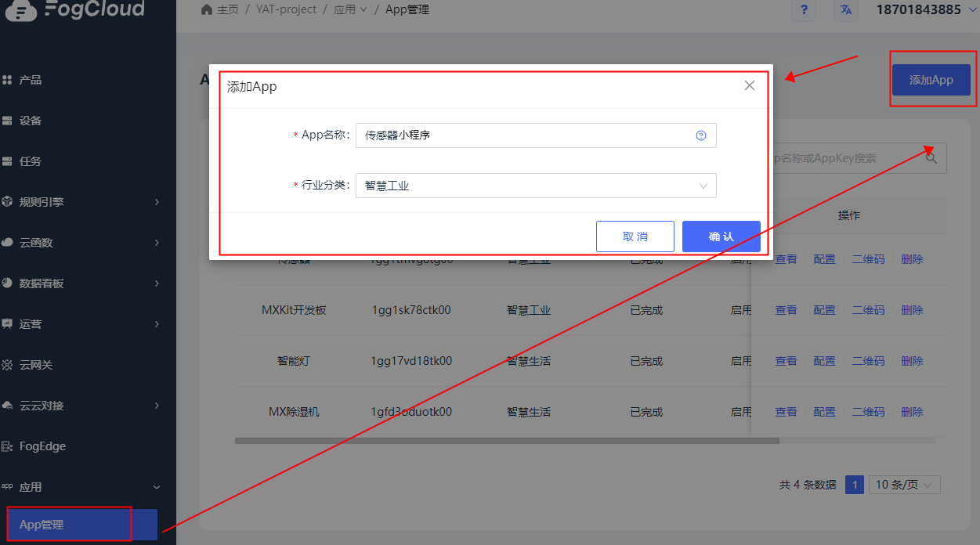Click 二维码 for MX除湿机
Viewport: 980px width, 545px height.
868,412
